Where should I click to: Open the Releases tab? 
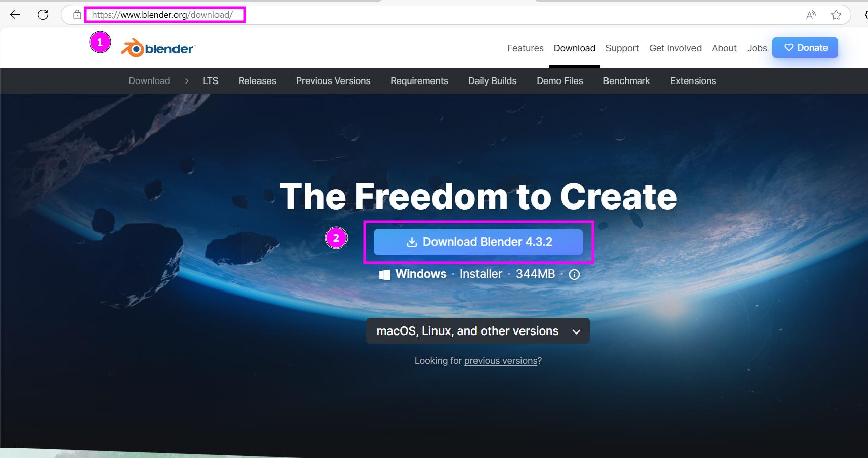coord(257,81)
